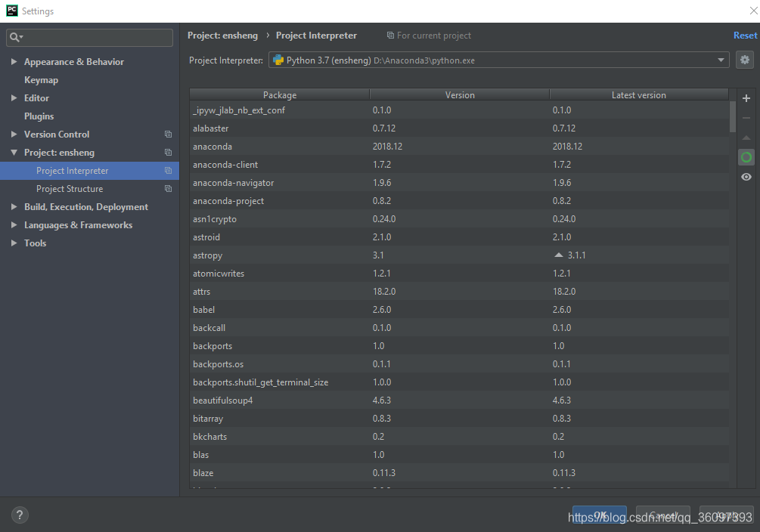Click the install package plus icon
This screenshot has height=532, width=760.
click(746, 98)
